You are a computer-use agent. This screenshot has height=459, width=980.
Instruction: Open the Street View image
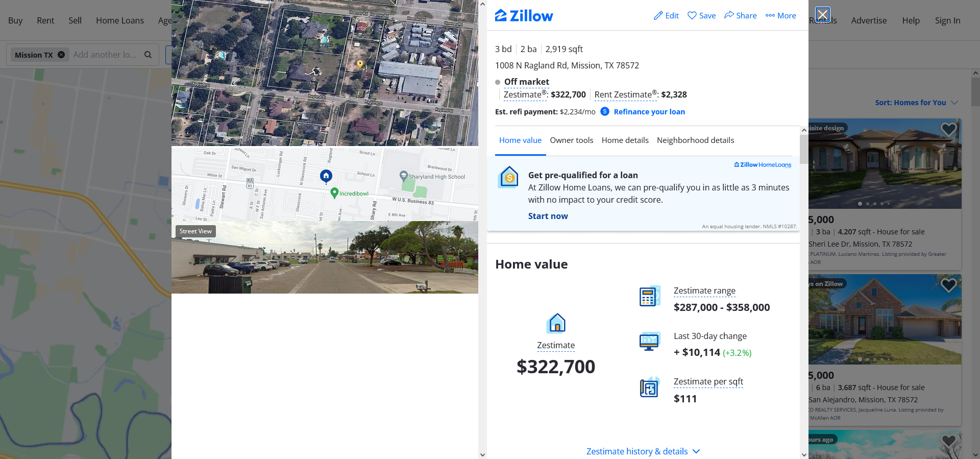[325, 257]
